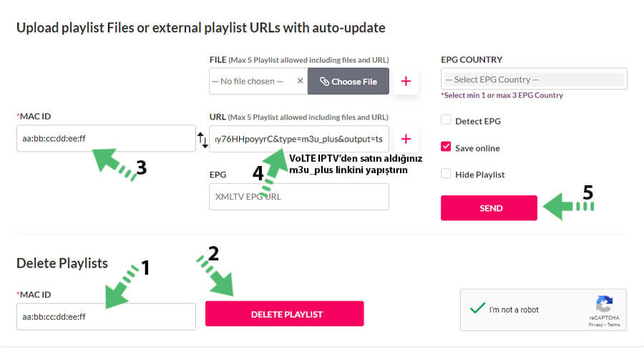This screenshot has width=644, height=362.
Task: Open the reCAPTCHA Terms link
Action: pyautogui.click(x=614, y=325)
